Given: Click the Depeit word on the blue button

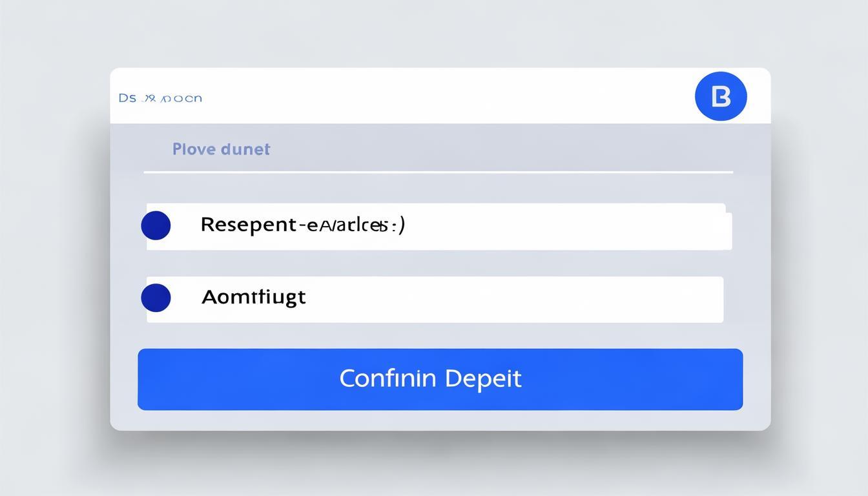Looking at the screenshot, I should (483, 379).
